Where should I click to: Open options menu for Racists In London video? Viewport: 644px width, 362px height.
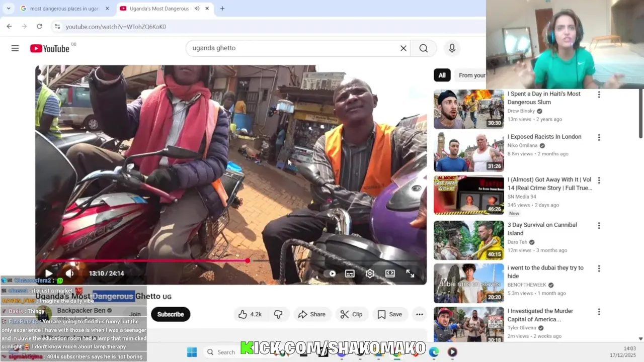[599, 137]
